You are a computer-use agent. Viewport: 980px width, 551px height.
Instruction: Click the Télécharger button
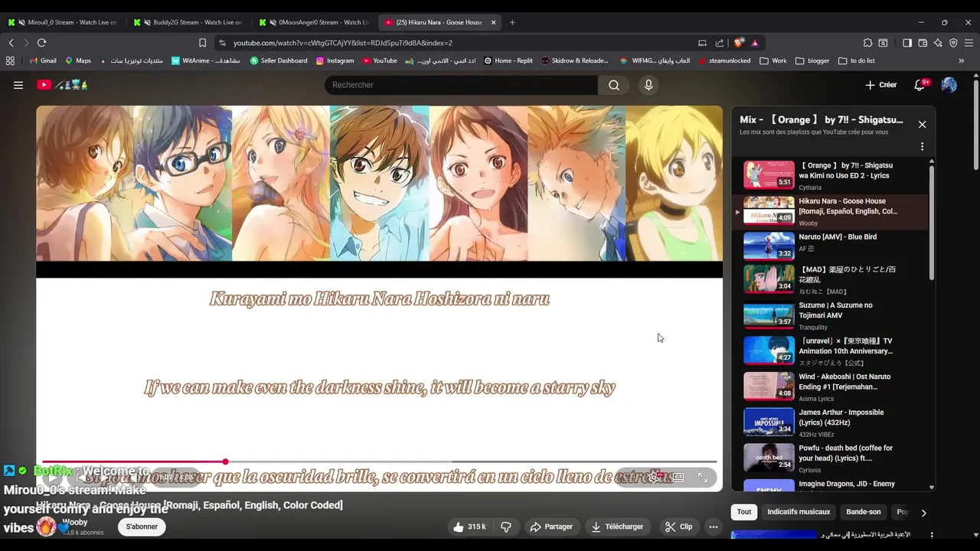[616, 527]
